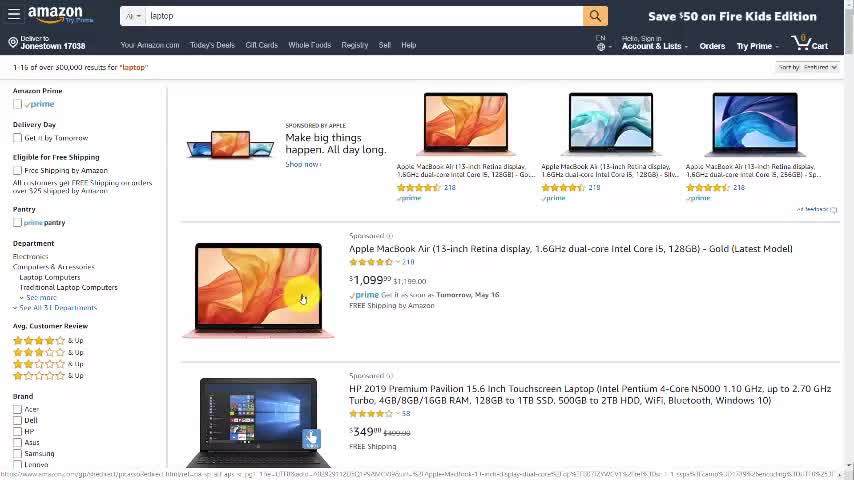Screen dimensions: 854x480
Task: Open the Sort by Featured dropdown
Action: click(807, 67)
